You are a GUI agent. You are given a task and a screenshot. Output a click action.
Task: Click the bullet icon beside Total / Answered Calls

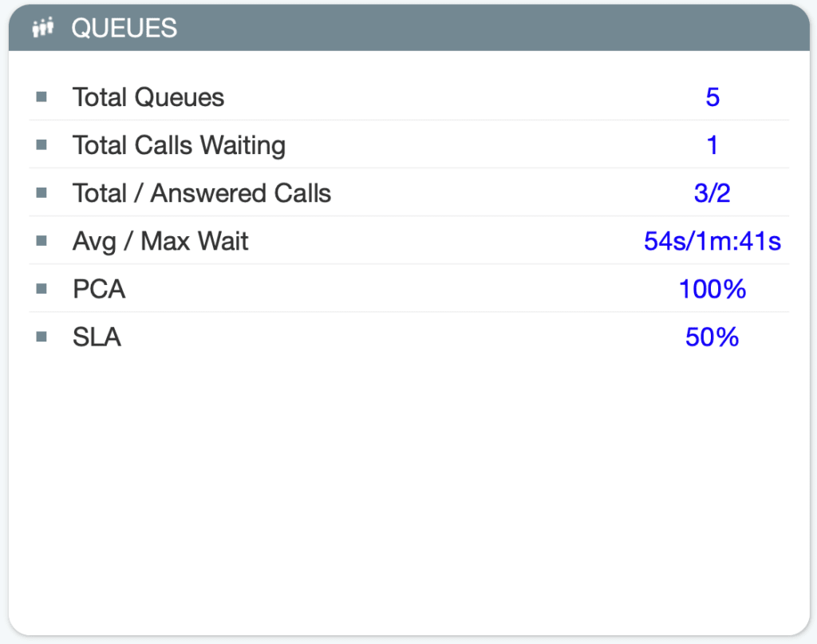coord(41,193)
